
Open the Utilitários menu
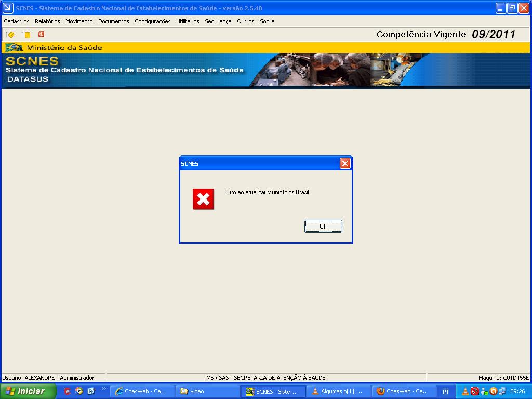click(x=188, y=21)
